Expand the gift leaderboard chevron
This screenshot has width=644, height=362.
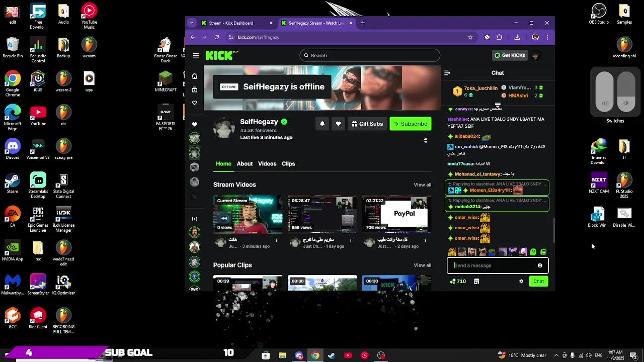click(x=498, y=105)
